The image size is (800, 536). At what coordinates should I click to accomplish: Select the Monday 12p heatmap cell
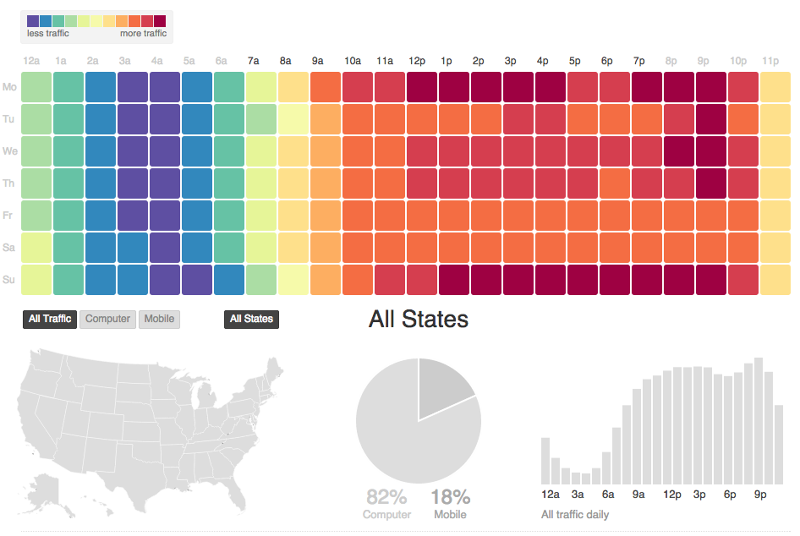click(x=422, y=87)
